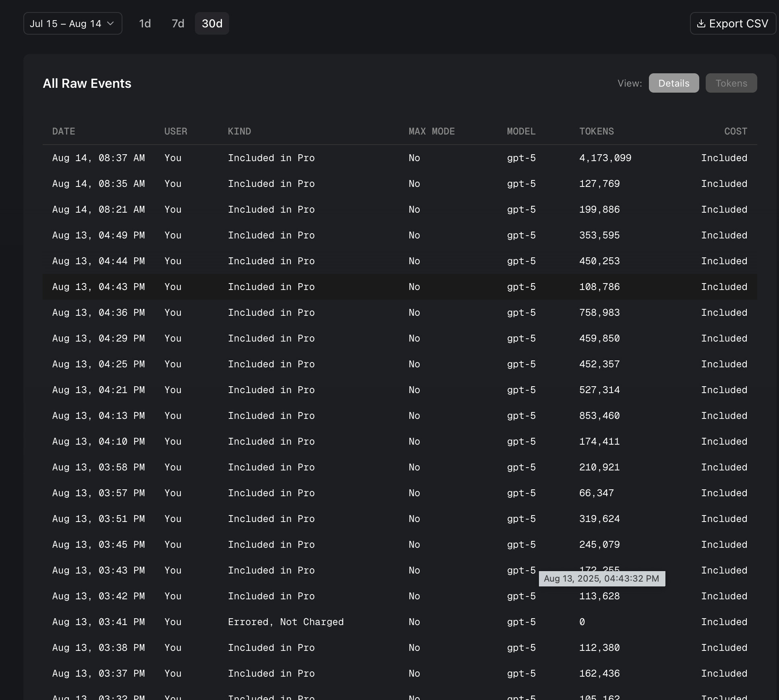Click the TOKENS column header
The image size is (779, 700).
pyautogui.click(x=596, y=131)
